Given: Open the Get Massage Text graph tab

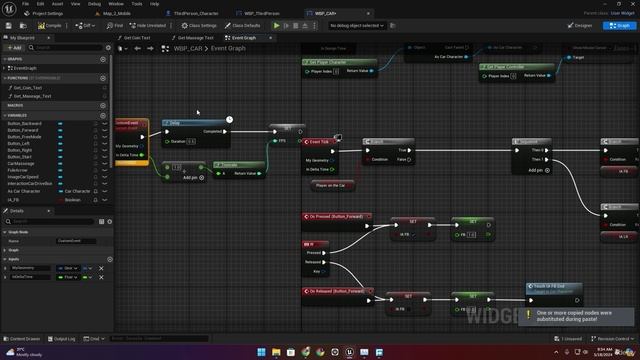Looking at the screenshot, I should [x=193, y=38].
